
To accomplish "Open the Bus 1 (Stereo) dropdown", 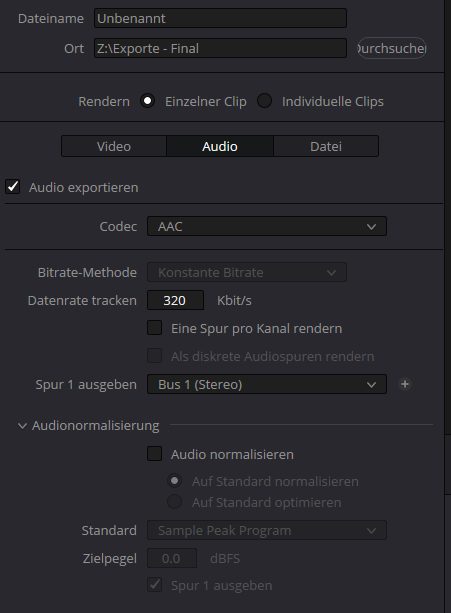I will [x=267, y=384].
